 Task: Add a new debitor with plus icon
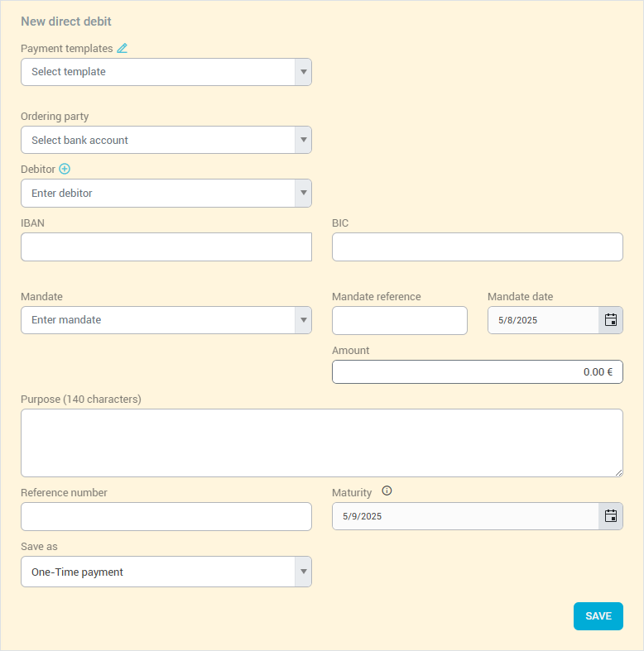pyautogui.click(x=65, y=169)
